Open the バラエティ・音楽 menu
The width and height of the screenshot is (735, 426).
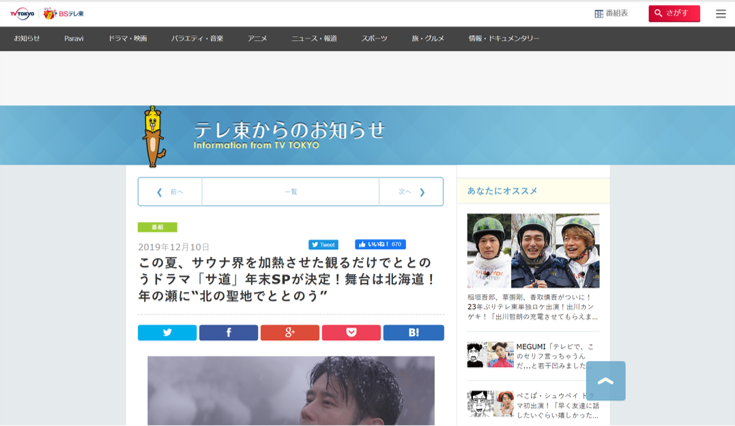pos(197,38)
